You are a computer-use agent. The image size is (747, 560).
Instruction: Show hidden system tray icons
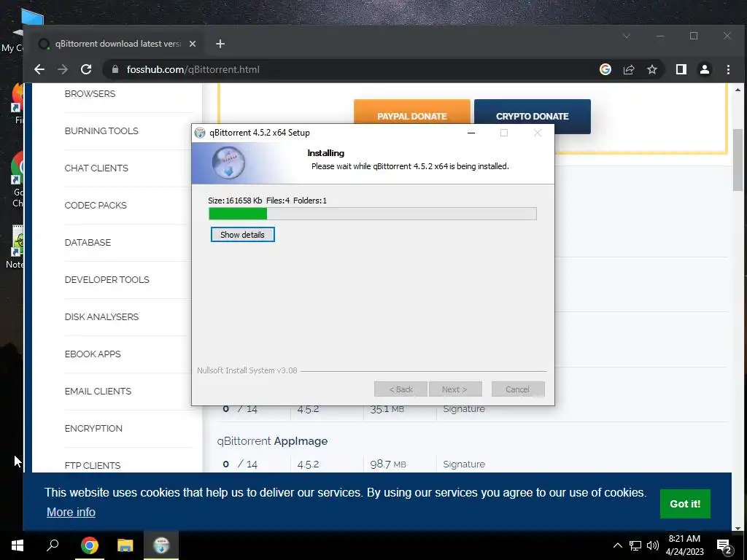(617, 545)
